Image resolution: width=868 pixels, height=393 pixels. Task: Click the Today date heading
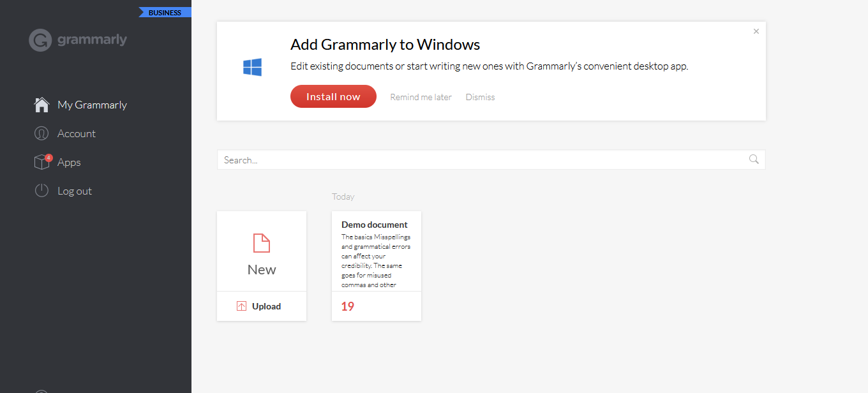343,196
